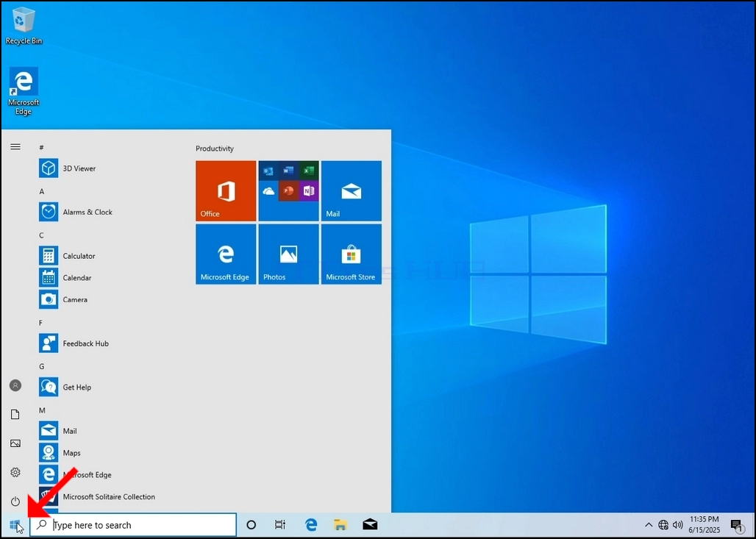Click the A letter group header
This screenshot has width=756, height=539.
[x=41, y=191]
